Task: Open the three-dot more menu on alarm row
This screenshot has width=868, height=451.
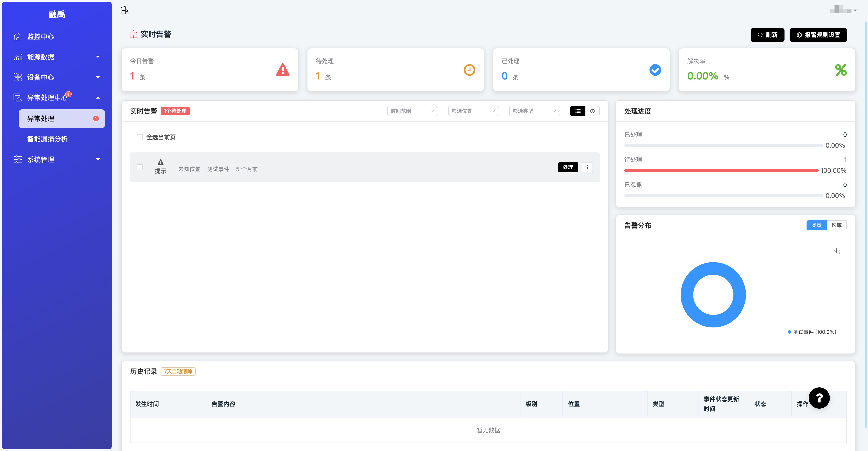Action: [x=587, y=167]
